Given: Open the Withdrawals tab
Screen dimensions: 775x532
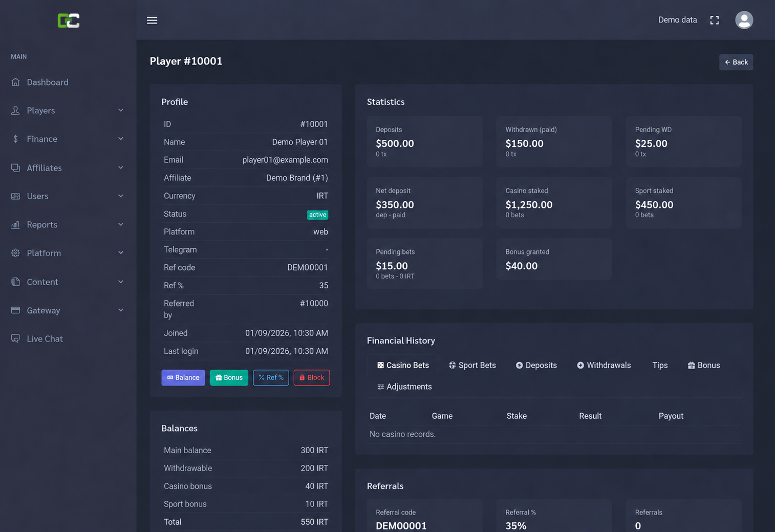Looking at the screenshot, I should coord(604,365).
